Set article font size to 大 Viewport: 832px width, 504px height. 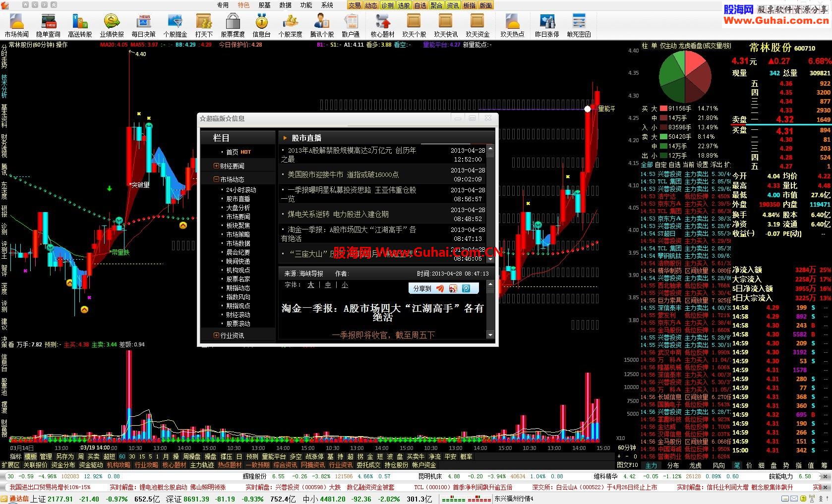click(311, 285)
